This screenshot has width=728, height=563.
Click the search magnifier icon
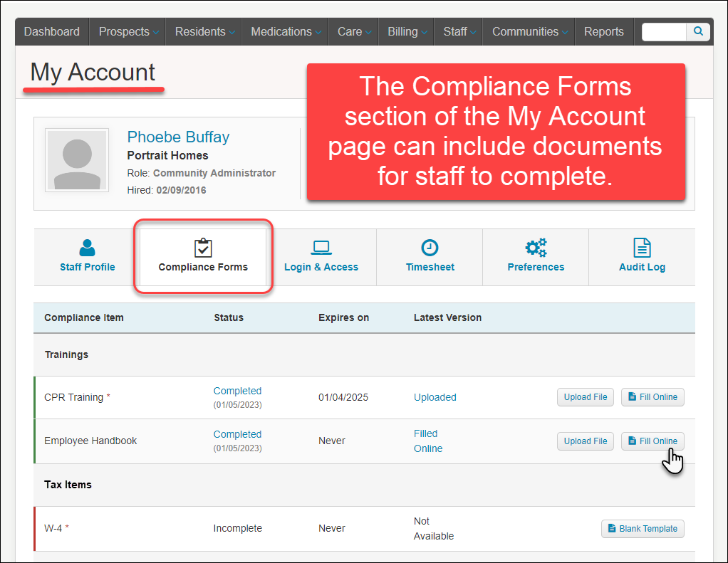[698, 31]
